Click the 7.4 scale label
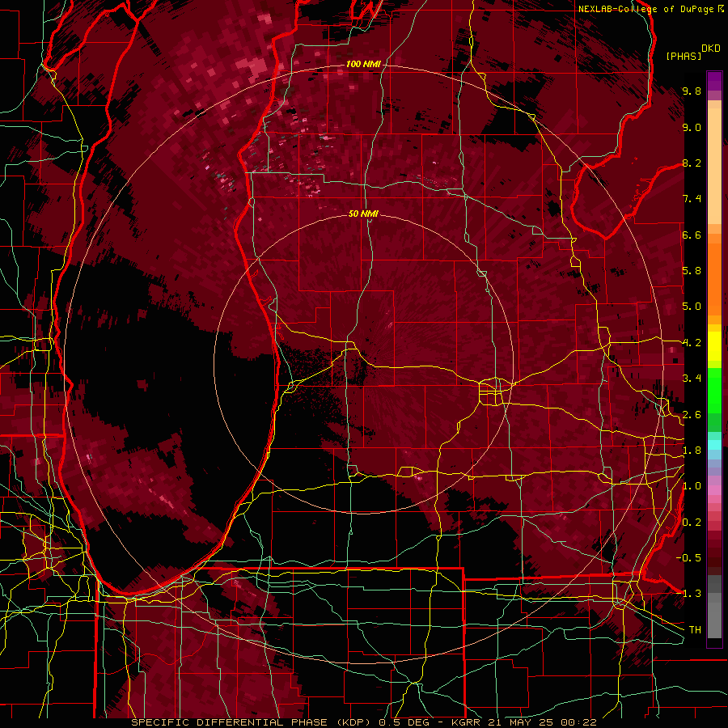 692,199
